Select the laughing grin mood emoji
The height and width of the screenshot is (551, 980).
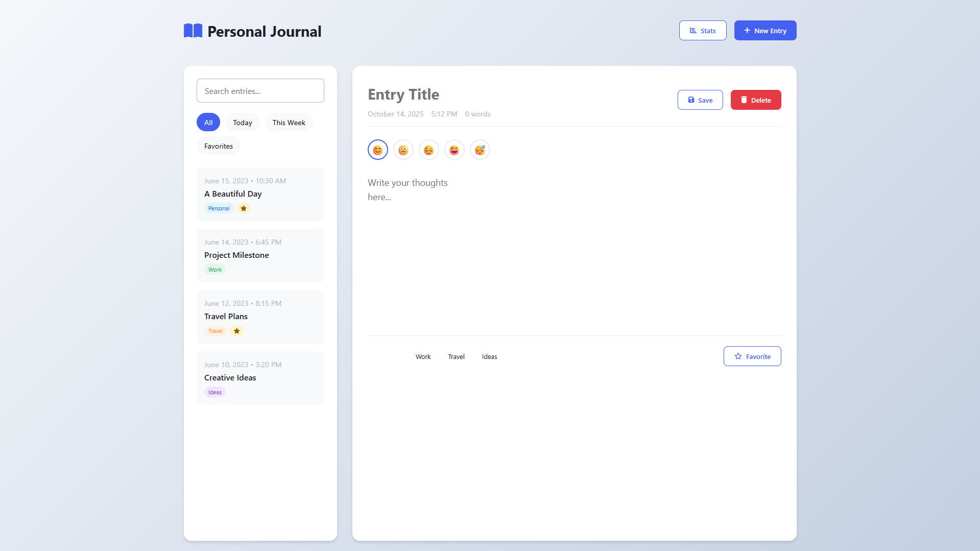pos(454,150)
